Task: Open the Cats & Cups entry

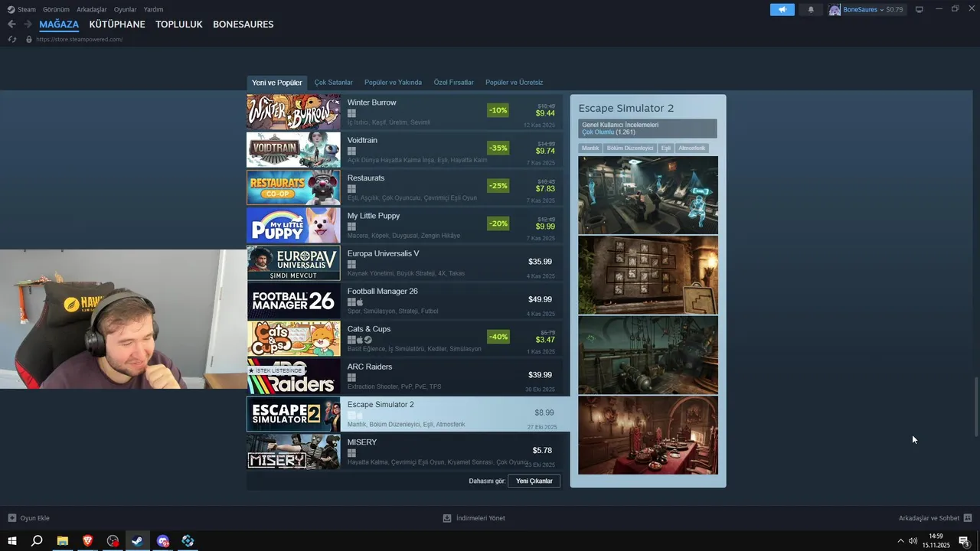Action: click(404, 338)
